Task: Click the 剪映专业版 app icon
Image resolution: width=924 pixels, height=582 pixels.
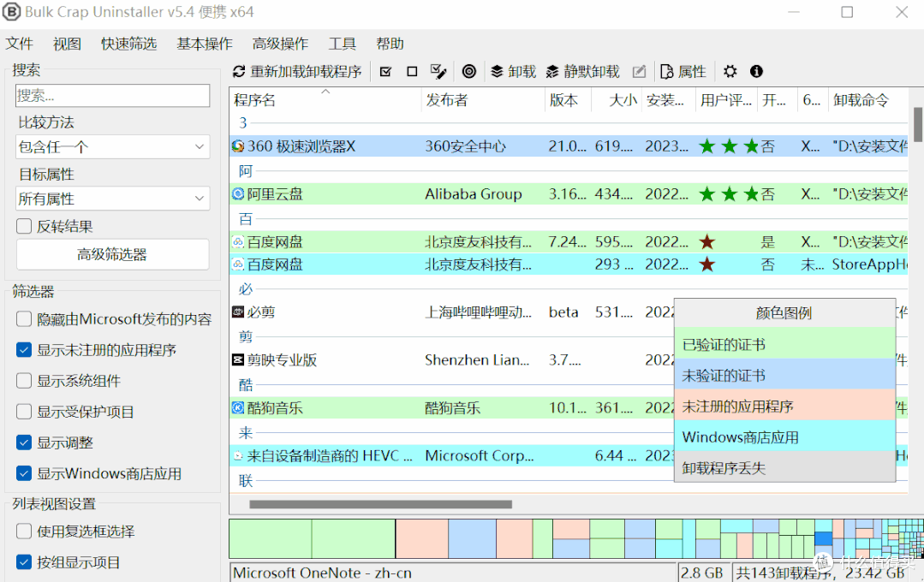Action: click(238, 360)
